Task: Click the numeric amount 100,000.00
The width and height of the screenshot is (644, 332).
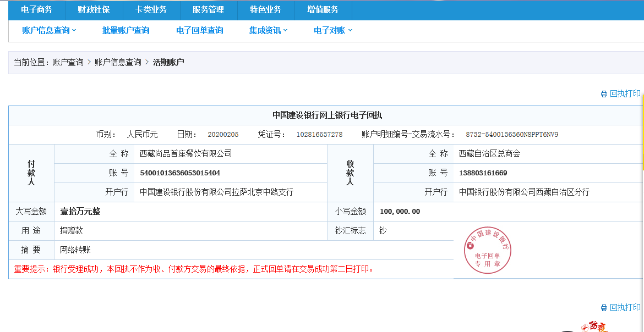Action: point(400,212)
